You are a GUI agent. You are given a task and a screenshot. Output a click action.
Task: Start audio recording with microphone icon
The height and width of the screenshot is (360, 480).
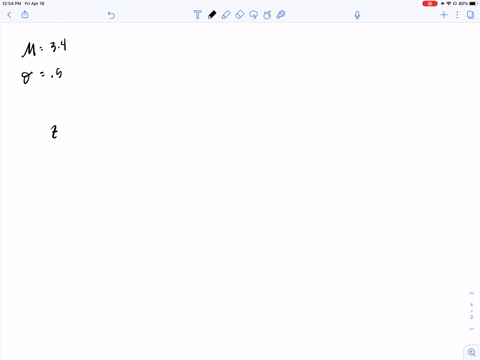[x=357, y=15]
